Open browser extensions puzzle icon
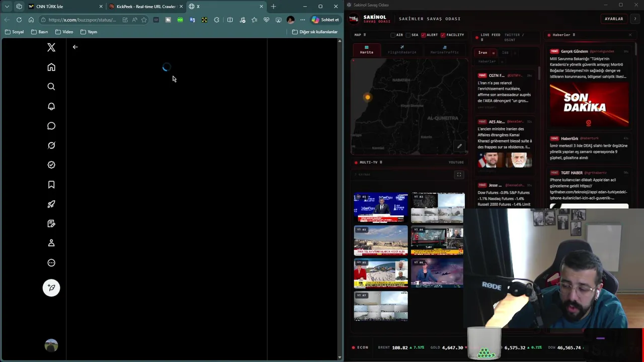This screenshot has height=362, width=644. pos(216,20)
